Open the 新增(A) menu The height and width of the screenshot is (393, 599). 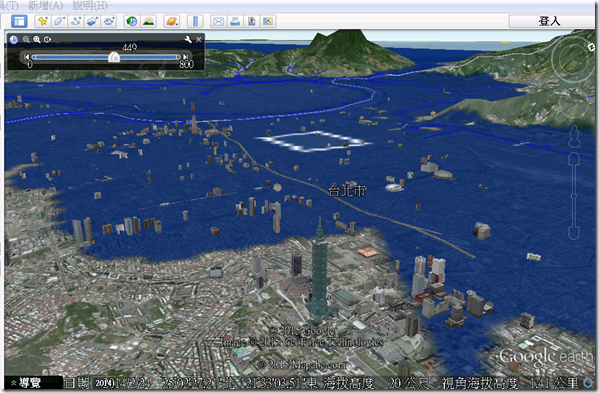pos(45,5)
